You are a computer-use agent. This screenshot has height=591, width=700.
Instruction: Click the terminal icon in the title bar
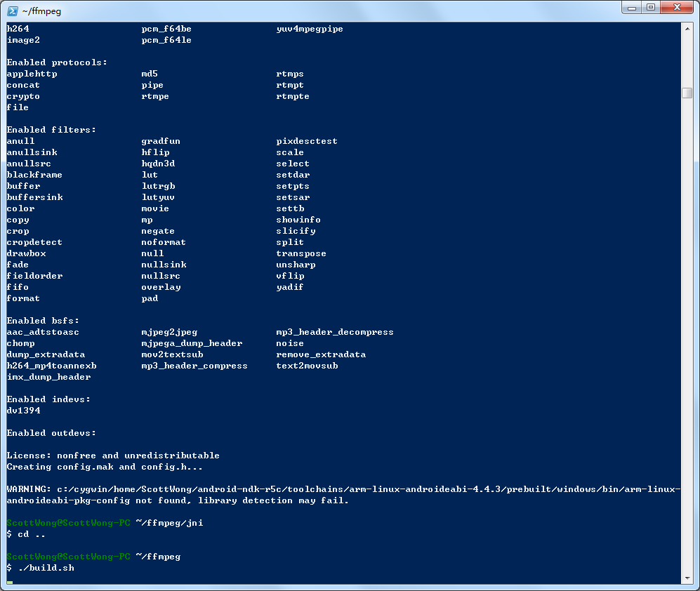pos(12,8)
